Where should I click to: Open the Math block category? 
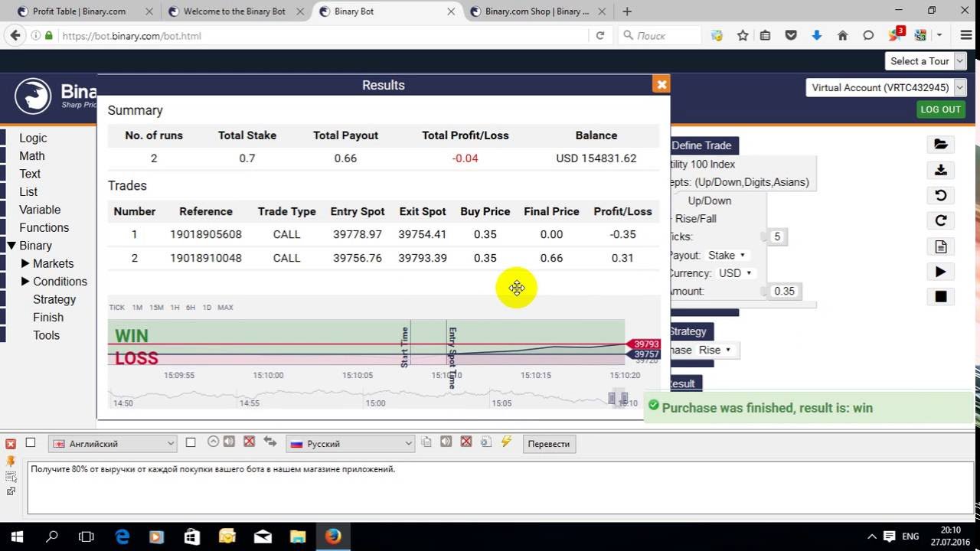pyautogui.click(x=31, y=156)
